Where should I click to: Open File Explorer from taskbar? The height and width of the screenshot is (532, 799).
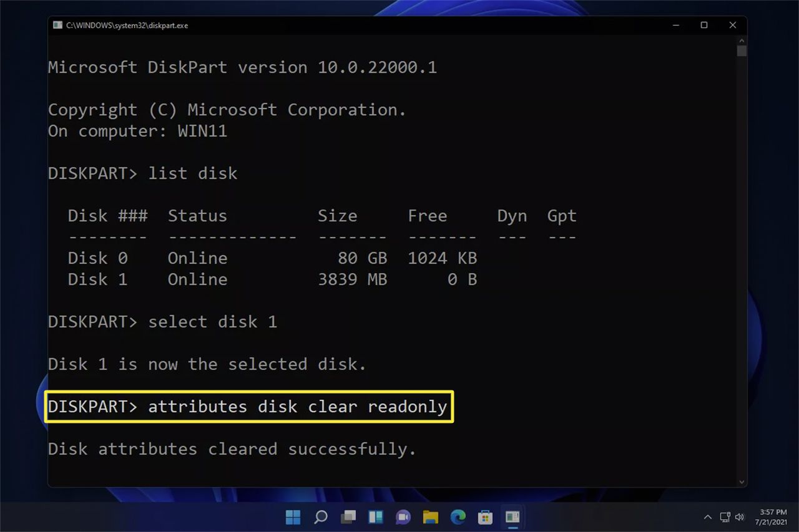(430, 517)
